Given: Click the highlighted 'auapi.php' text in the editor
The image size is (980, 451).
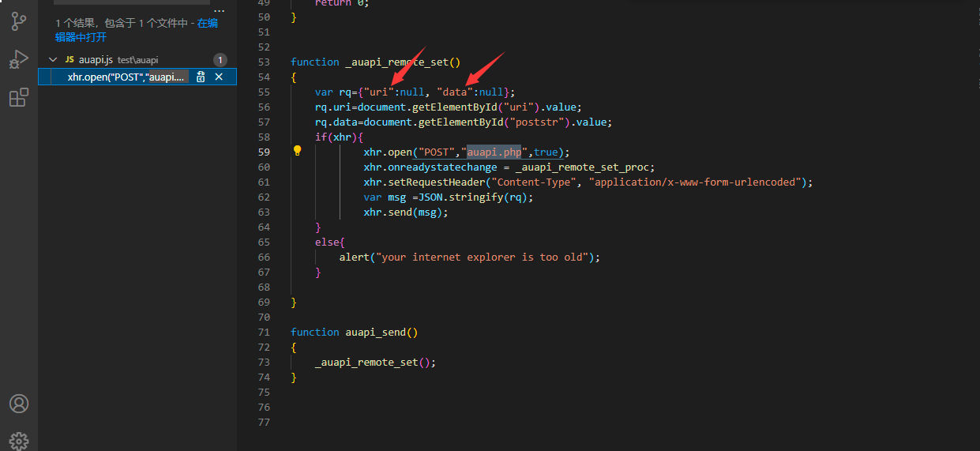Looking at the screenshot, I should [x=494, y=152].
